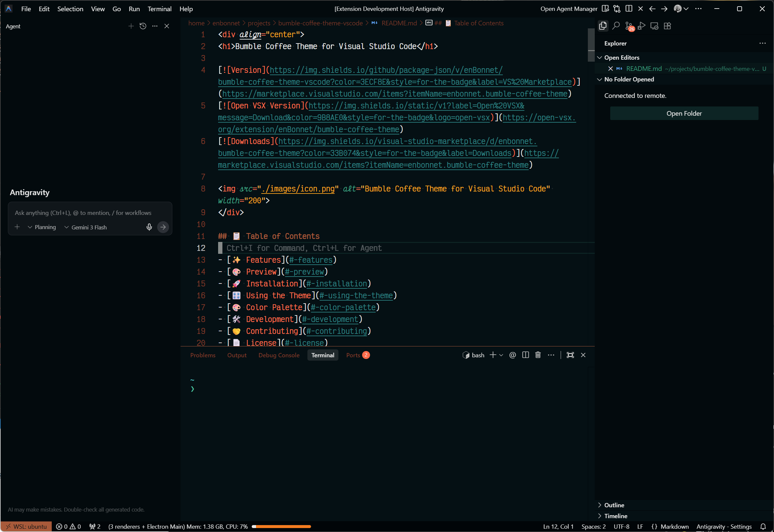Open the title bar more actions ellipsis
The image size is (774, 532).
click(x=698, y=9)
